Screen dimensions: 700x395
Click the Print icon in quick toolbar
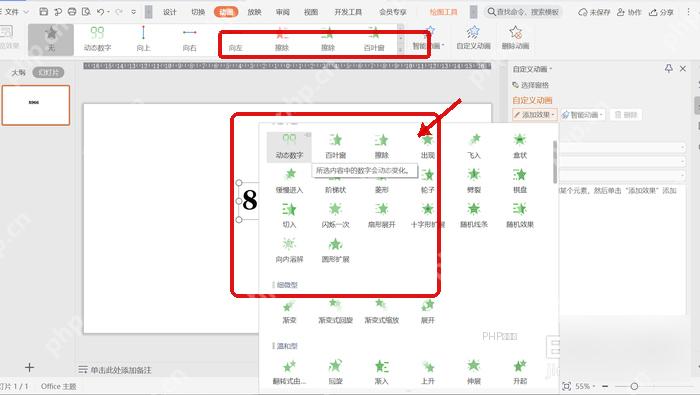pyautogui.click(x=72, y=12)
